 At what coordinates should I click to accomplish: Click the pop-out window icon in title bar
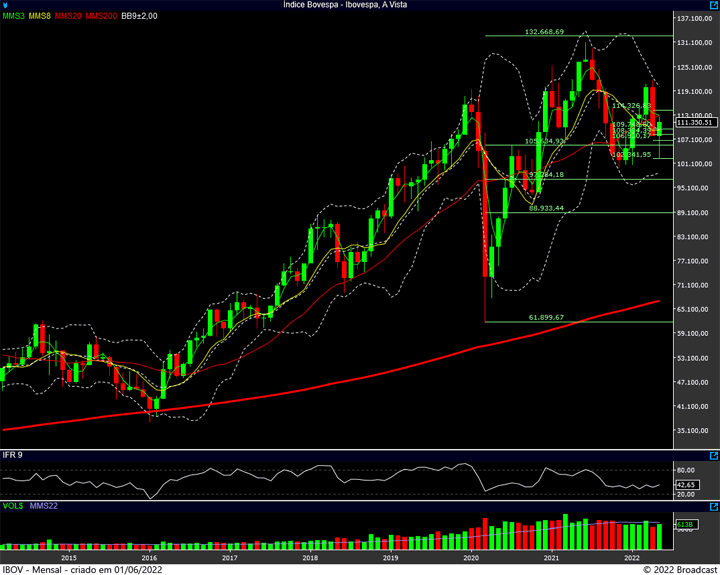point(712,6)
